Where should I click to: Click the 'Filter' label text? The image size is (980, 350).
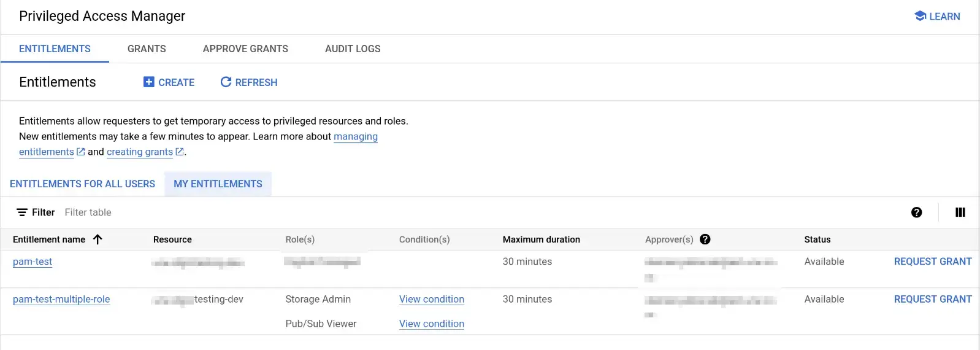(44, 212)
